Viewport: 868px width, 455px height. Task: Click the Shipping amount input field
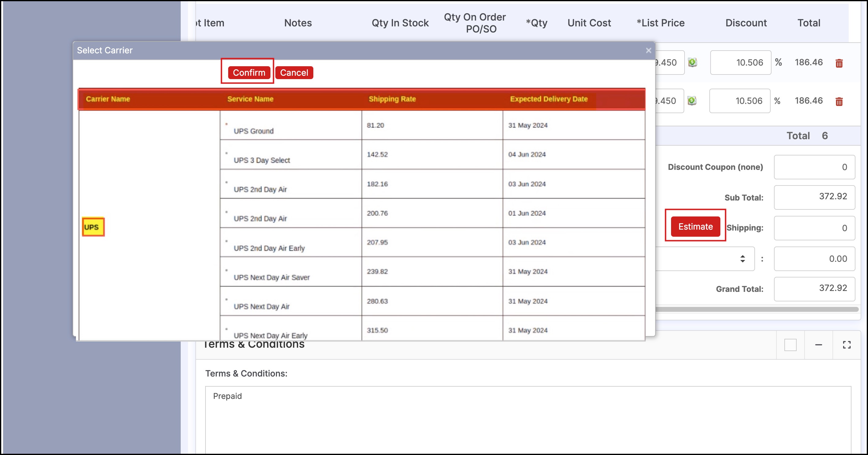pyautogui.click(x=814, y=228)
